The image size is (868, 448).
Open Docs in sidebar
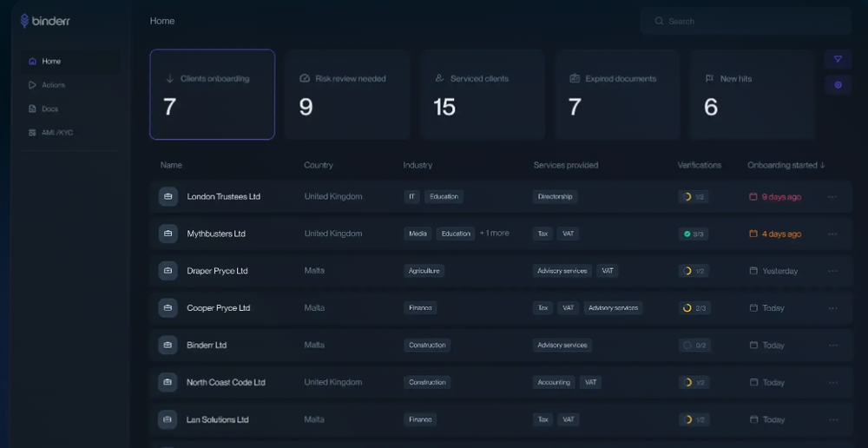point(71,109)
